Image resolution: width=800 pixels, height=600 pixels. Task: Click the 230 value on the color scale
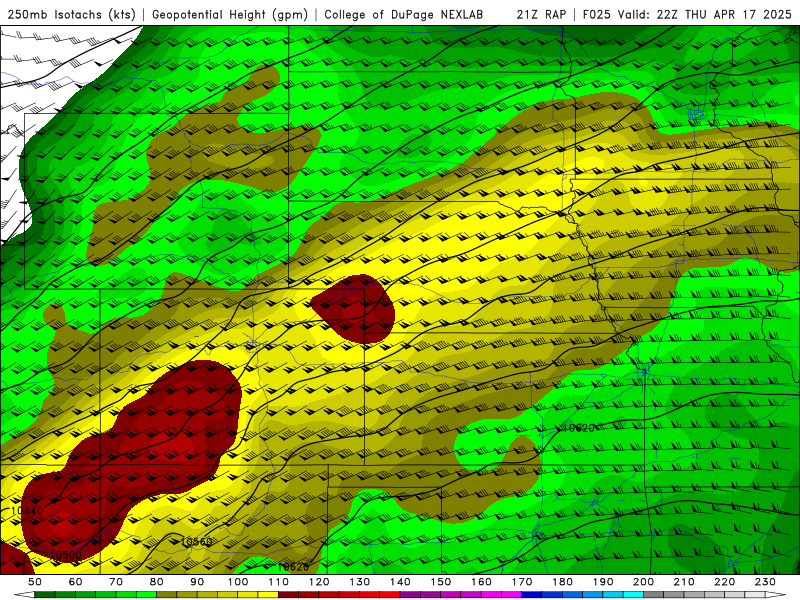765,582
